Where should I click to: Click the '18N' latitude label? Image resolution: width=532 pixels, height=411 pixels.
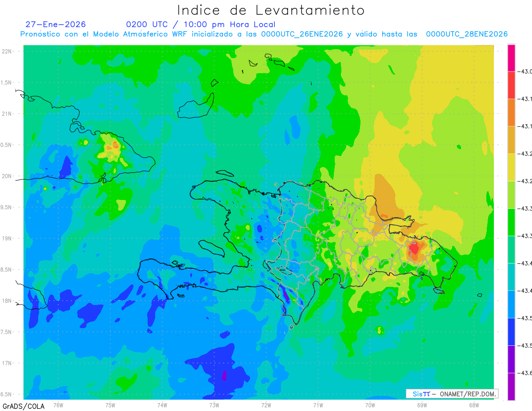8,301
